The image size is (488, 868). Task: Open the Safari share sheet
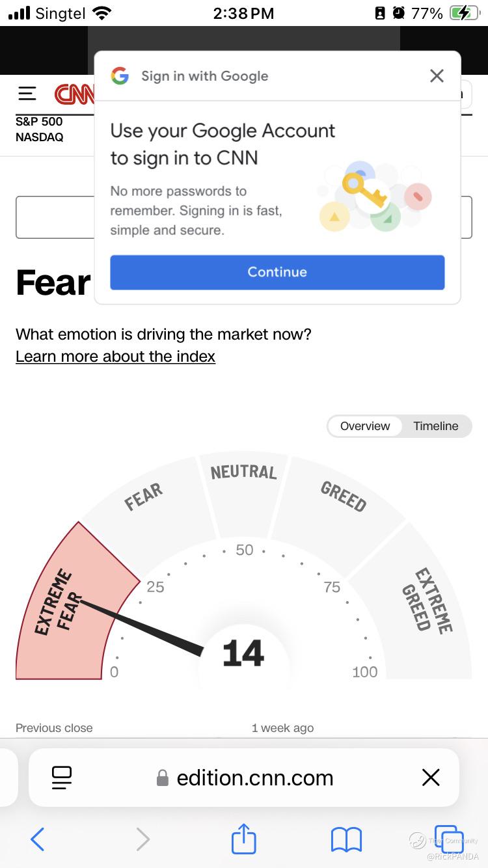(x=244, y=838)
